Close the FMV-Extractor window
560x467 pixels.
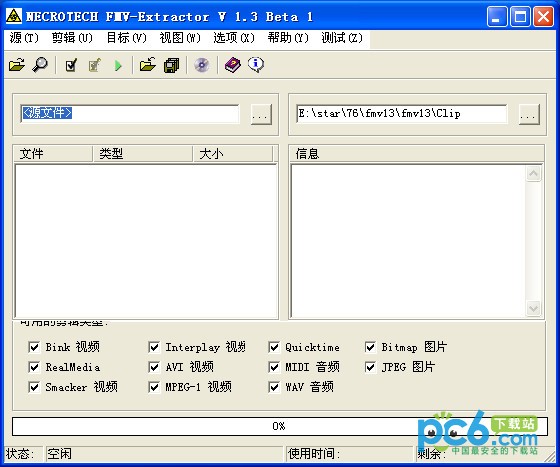[x=543, y=16]
